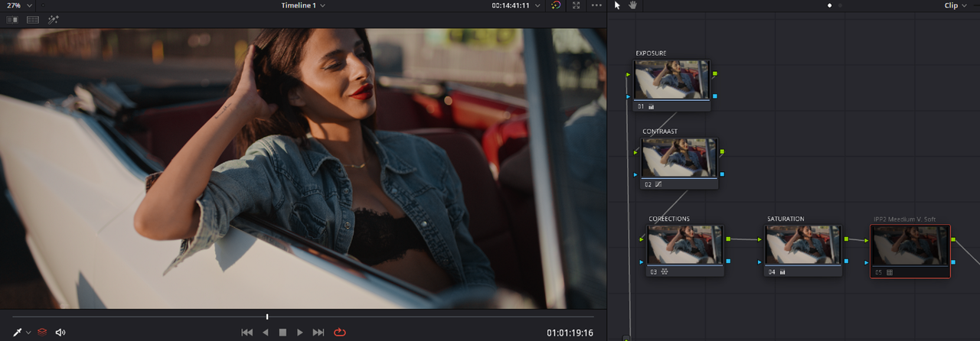Click the blue key output of node 05

(953, 261)
